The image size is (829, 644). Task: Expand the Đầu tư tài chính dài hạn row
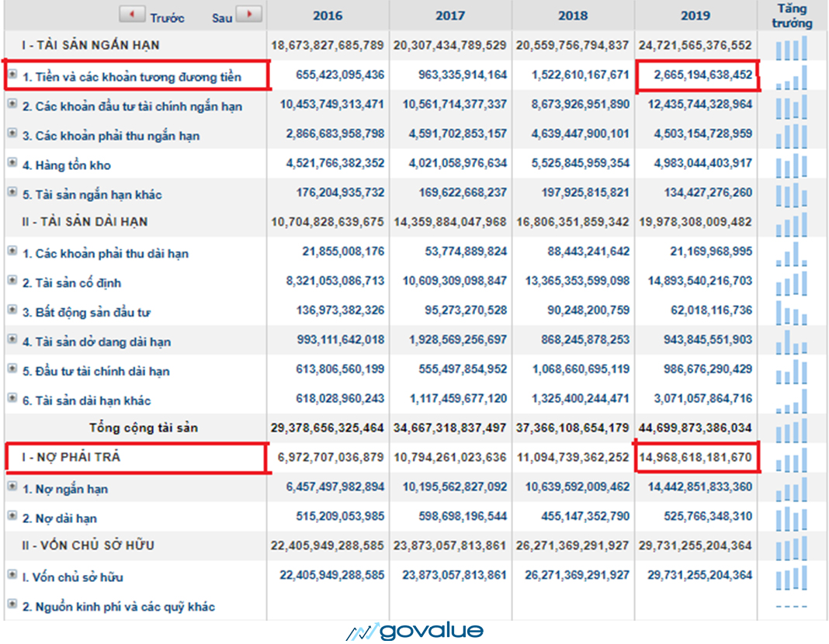pyautogui.click(x=12, y=369)
